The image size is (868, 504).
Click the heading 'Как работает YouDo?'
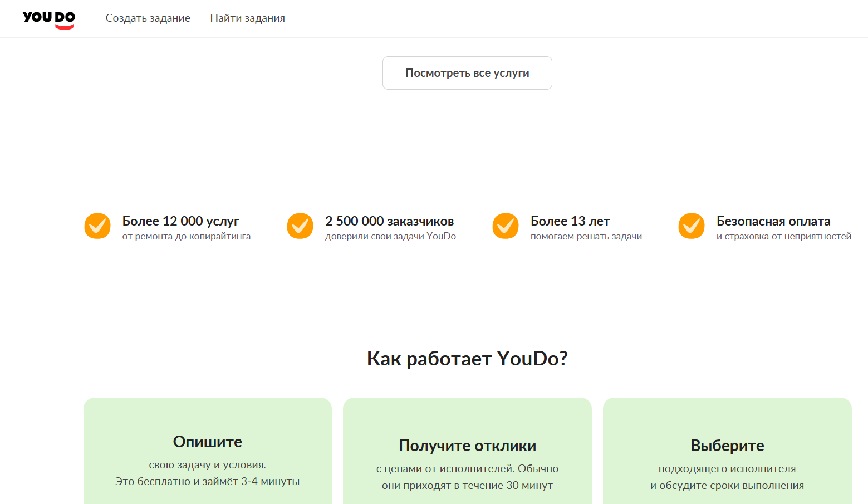[x=468, y=358]
